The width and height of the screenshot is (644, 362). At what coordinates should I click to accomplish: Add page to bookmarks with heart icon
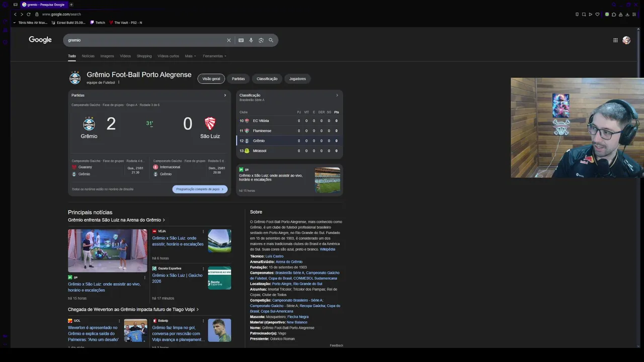click(598, 14)
